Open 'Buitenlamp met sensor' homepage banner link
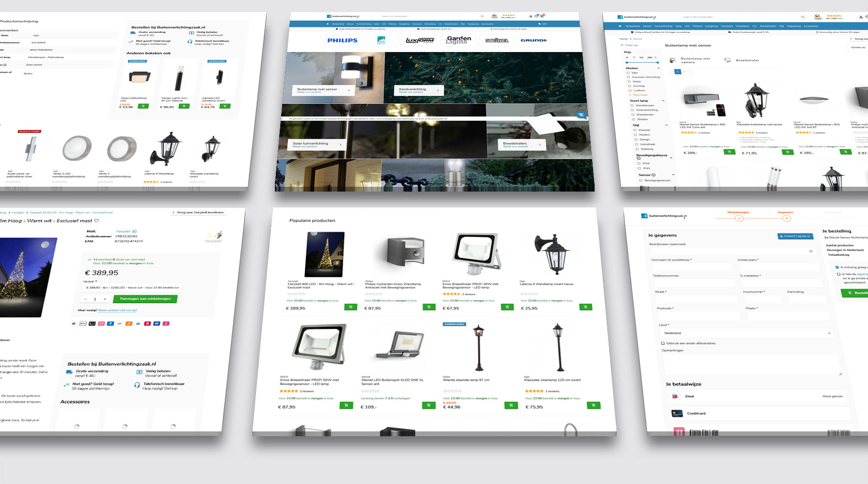The height and width of the screenshot is (484, 868). click(x=323, y=90)
